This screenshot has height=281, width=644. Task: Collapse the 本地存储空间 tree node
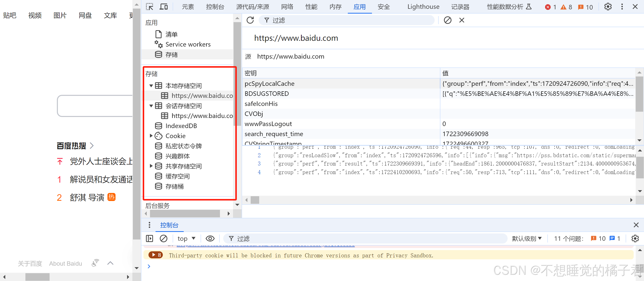tap(151, 86)
